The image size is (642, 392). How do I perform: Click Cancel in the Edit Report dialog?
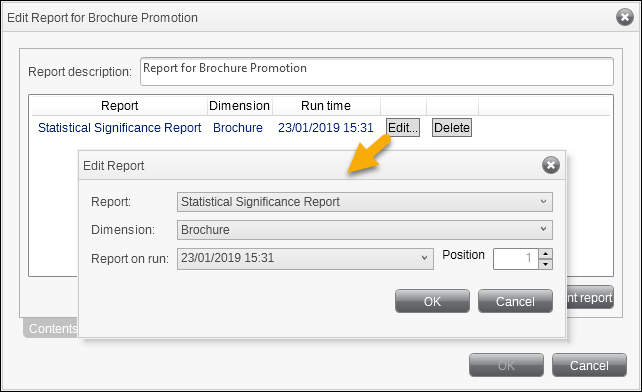click(x=515, y=301)
